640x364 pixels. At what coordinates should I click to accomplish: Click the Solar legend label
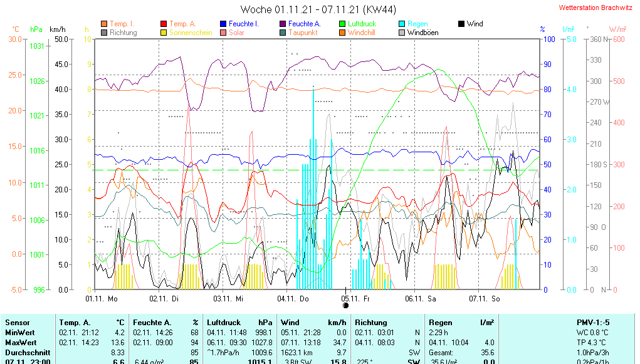tap(236, 33)
